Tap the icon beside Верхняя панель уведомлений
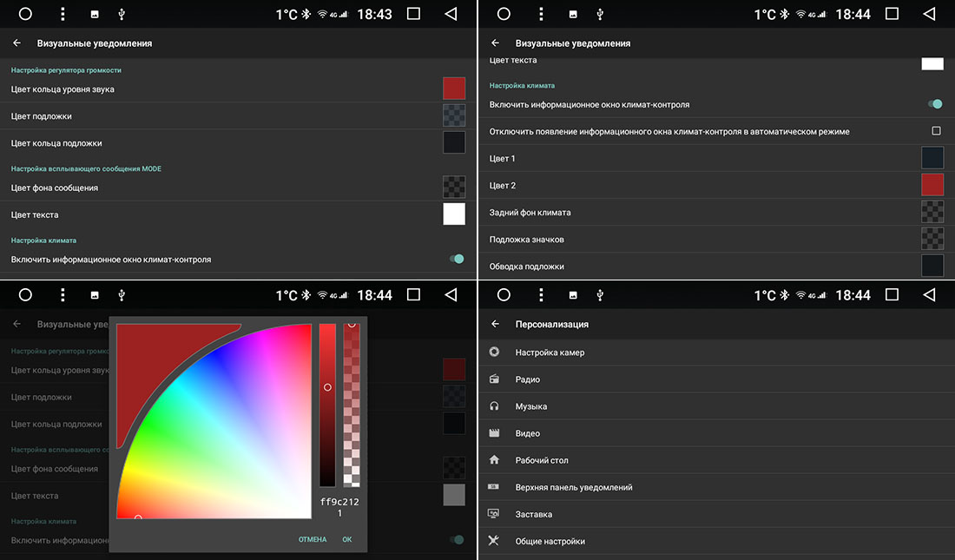Viewport: 955px width, 560px height. tap(494, 486)
